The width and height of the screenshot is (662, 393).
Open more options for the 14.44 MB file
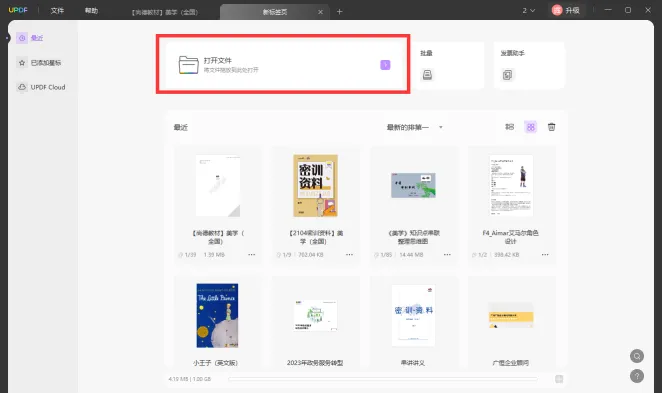[447, 255]
